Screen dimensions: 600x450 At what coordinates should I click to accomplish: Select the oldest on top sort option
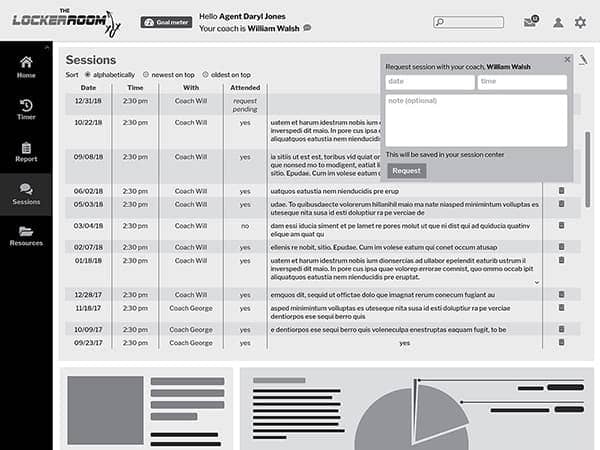click(x=206, y=74)
